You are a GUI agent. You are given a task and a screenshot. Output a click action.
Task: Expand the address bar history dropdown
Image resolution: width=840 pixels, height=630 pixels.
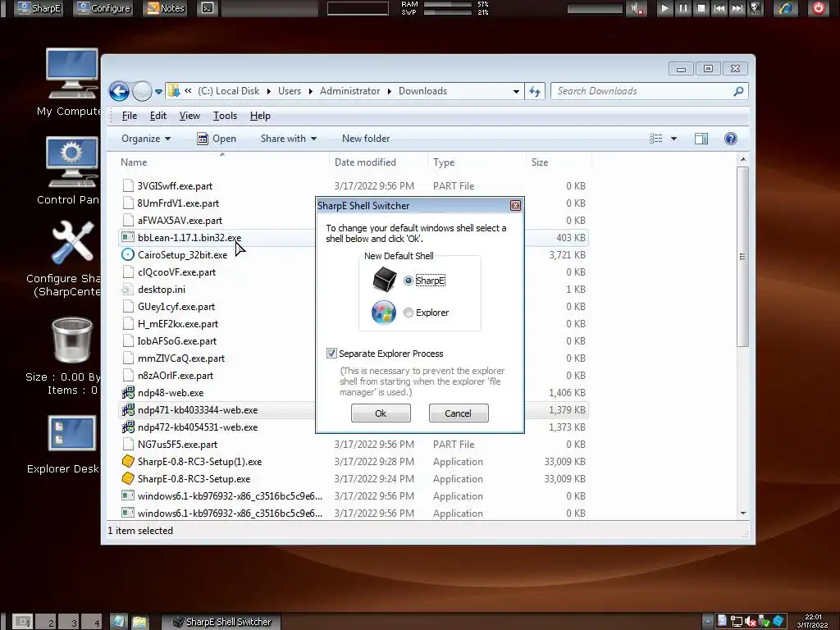[x=516, y=92]
